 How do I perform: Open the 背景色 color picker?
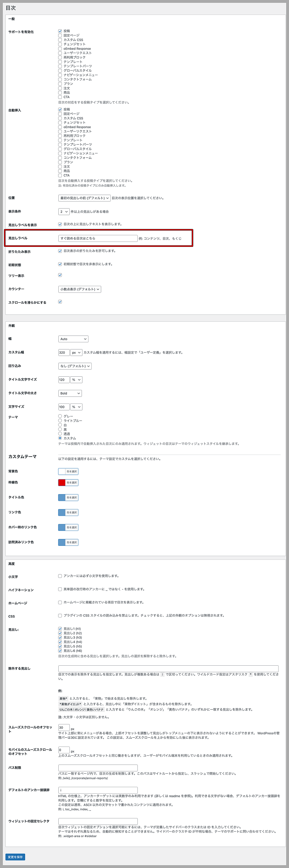click(x=68, y=471)
